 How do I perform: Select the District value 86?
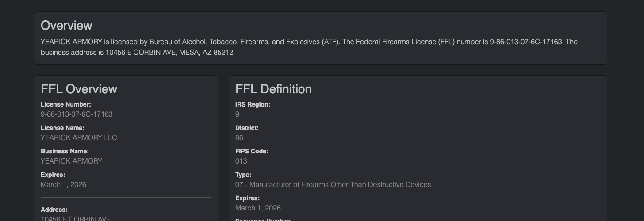coord(239,138)
